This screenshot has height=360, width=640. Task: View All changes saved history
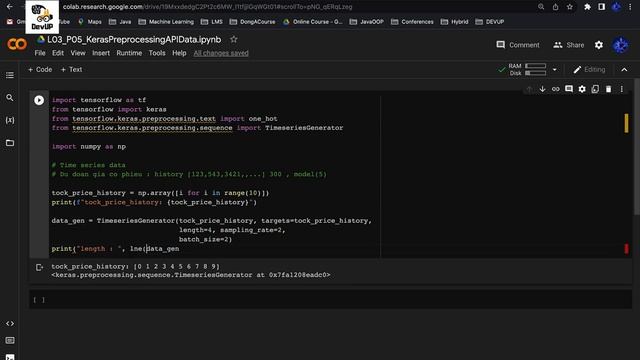pyautogui.click(x=221, y=53)
